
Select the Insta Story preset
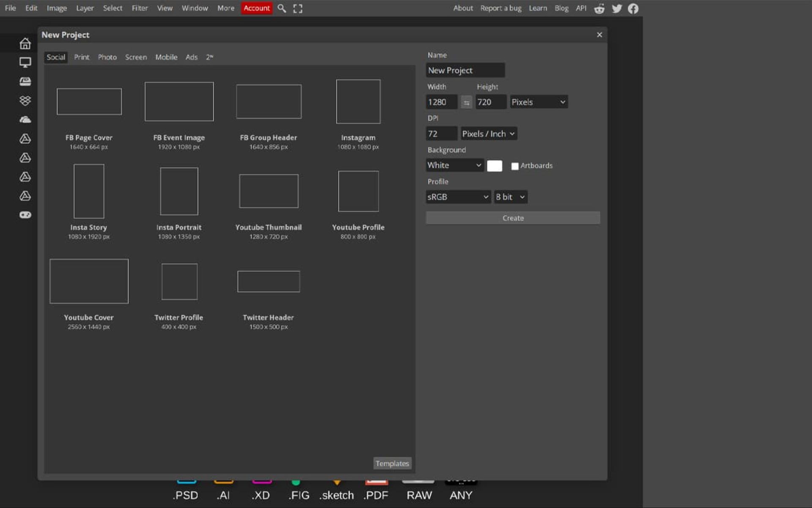click(x=89, y=202)
